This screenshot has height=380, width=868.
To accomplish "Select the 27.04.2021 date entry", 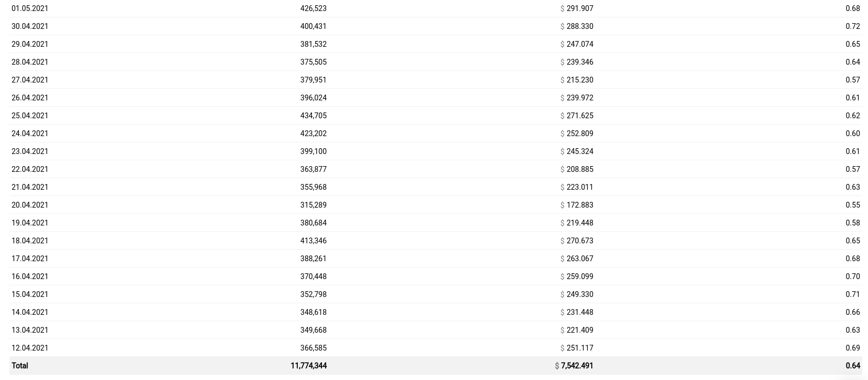I will [x=30, y=80].
